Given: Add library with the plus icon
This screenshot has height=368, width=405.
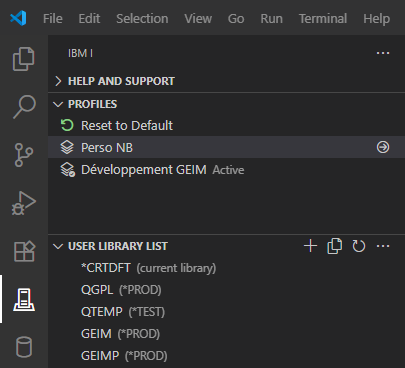Looking at the screenshot, I should point(310,246).
